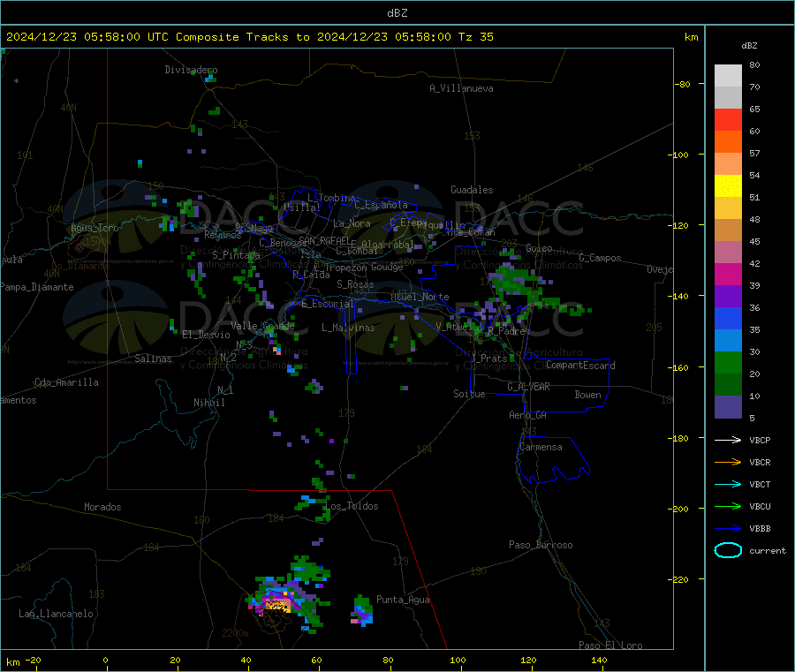The image size is (795, 672).
Task: Click the 'CompantEscand' place label
Action: (581, 366)
